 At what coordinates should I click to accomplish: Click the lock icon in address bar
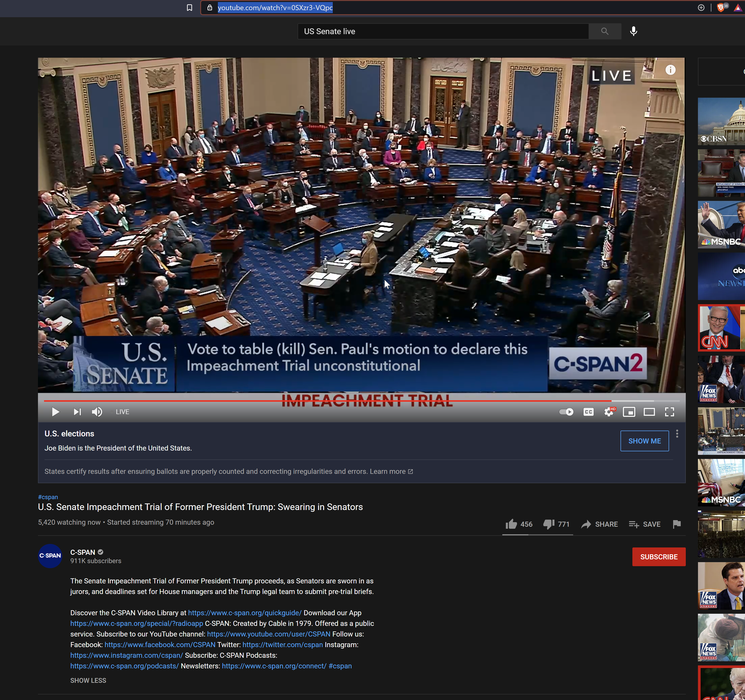(x=210, y=8)
